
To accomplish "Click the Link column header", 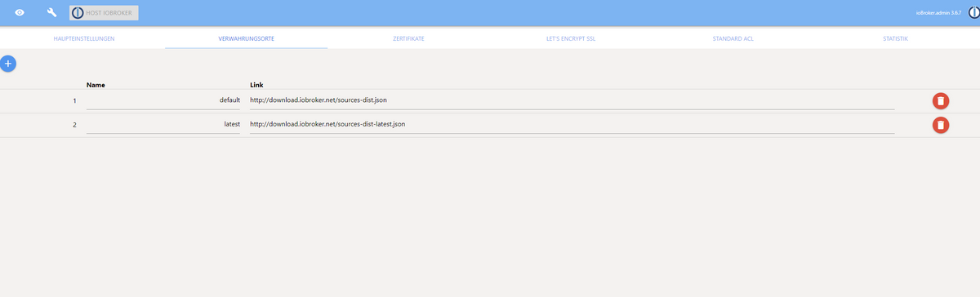I will click(x=256, y=84).
